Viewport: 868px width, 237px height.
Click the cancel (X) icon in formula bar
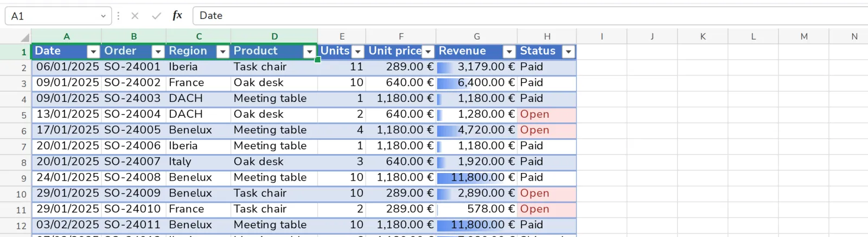(135, 16)
